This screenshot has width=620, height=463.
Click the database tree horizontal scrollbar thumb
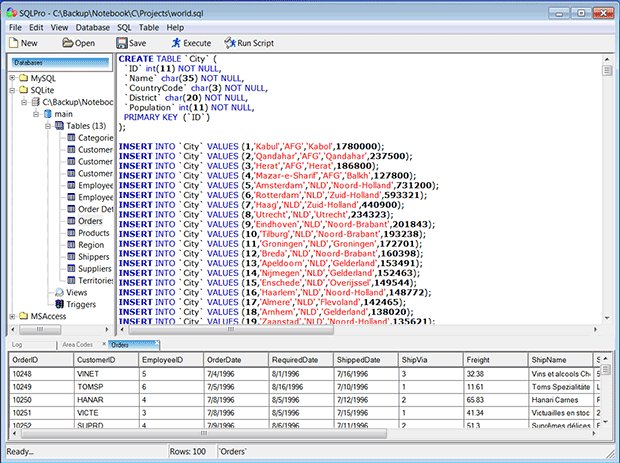coord(40,329)
